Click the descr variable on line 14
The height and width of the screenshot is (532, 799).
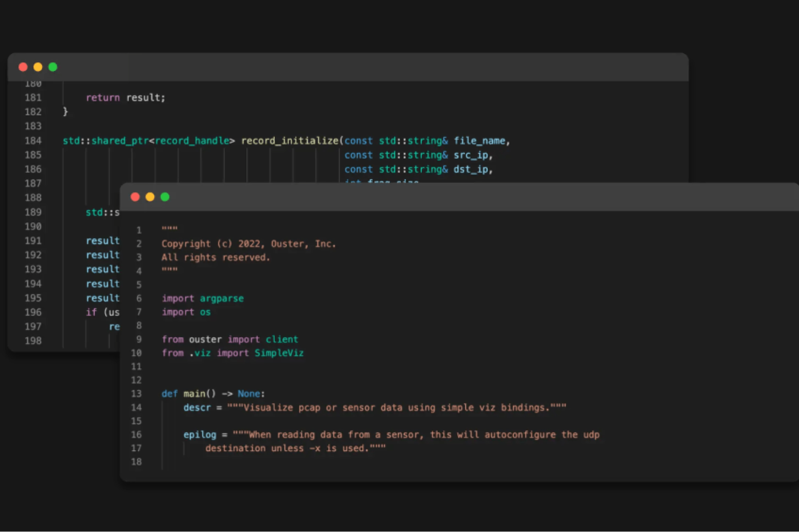197,407
